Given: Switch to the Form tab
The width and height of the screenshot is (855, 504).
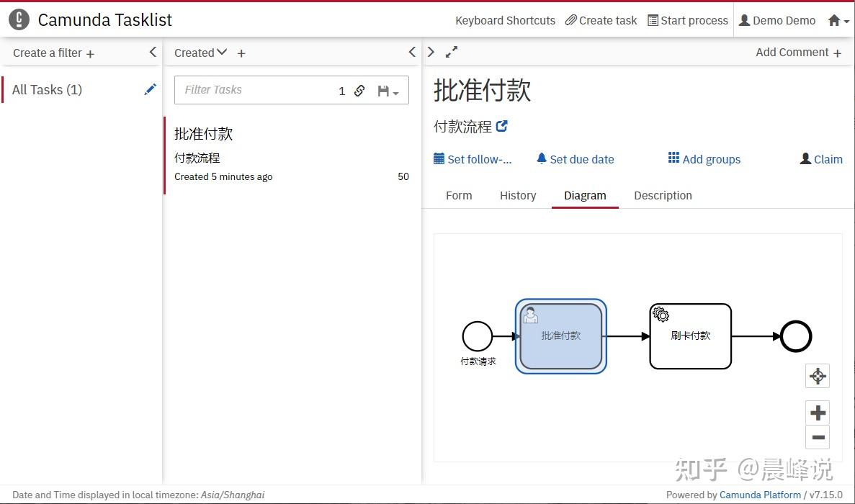Looking at the screenshot, I should point(459,195).
